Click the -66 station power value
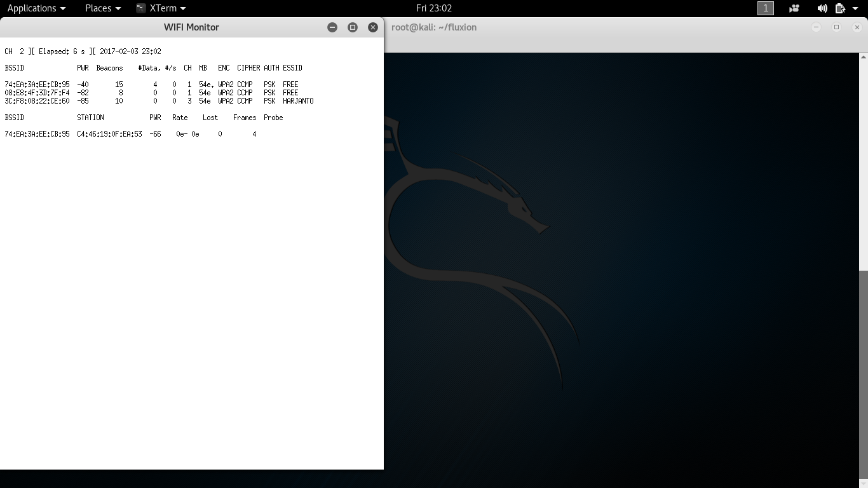Image resolution: width=868 pixels, height=488 pixels. pyautogui.click(x=155, y=134)
